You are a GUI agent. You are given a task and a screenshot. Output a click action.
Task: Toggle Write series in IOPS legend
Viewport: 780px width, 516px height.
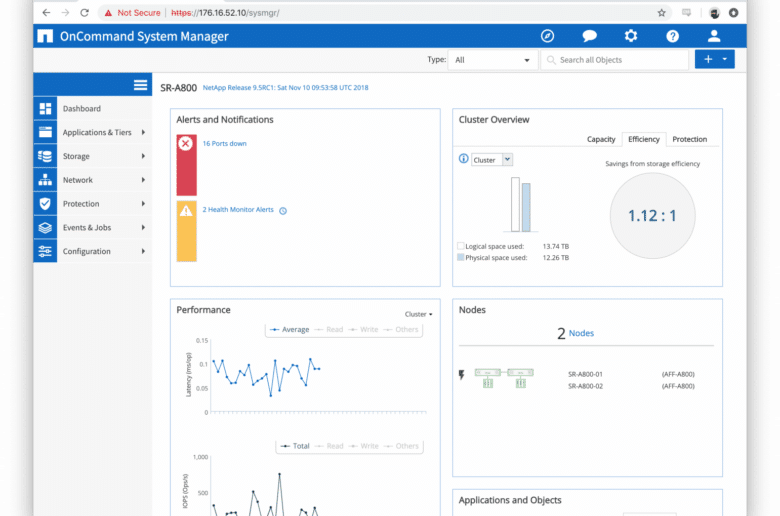[364, 446]
